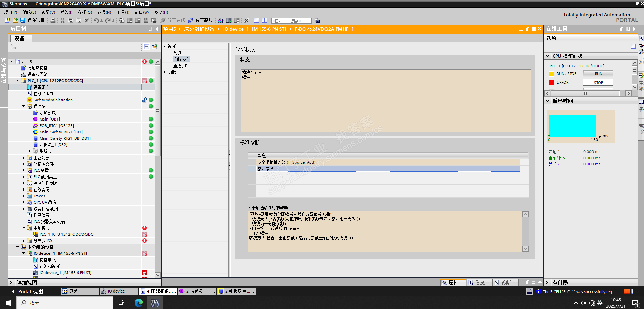Click the accessible devices toolbar icon
This screenshot has width=644, height=309.
point(221,20)
